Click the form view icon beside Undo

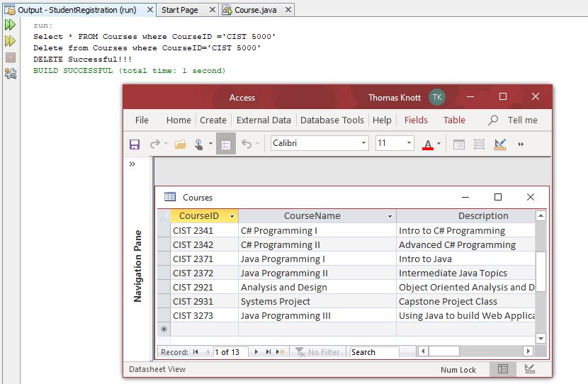point(226,144)
